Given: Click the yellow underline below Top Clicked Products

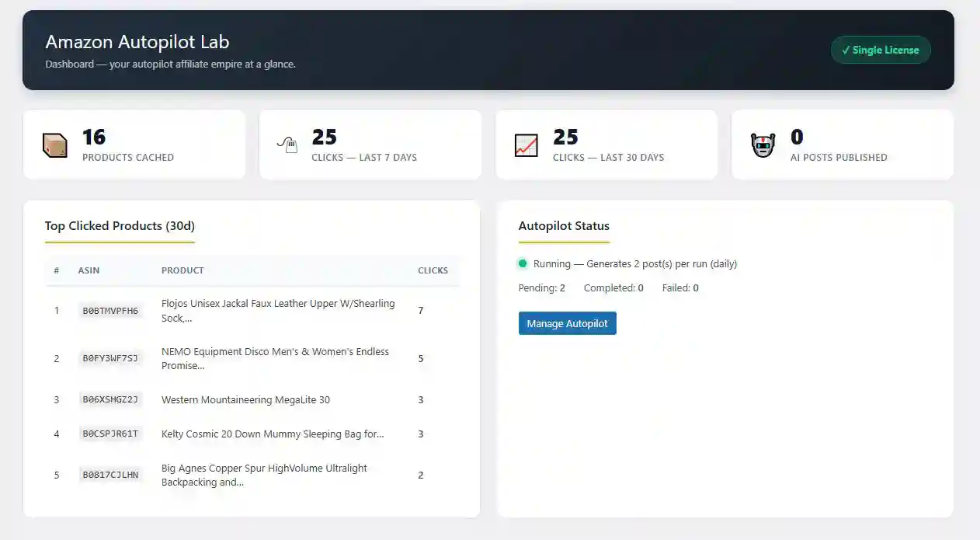Looking at the screenshot, I should pyautogui.click(x=120, y=242).
